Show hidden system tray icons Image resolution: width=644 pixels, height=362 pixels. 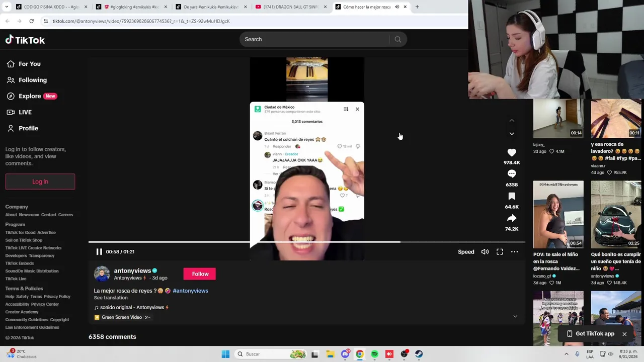pyautogui.click(x=567, y=354)
